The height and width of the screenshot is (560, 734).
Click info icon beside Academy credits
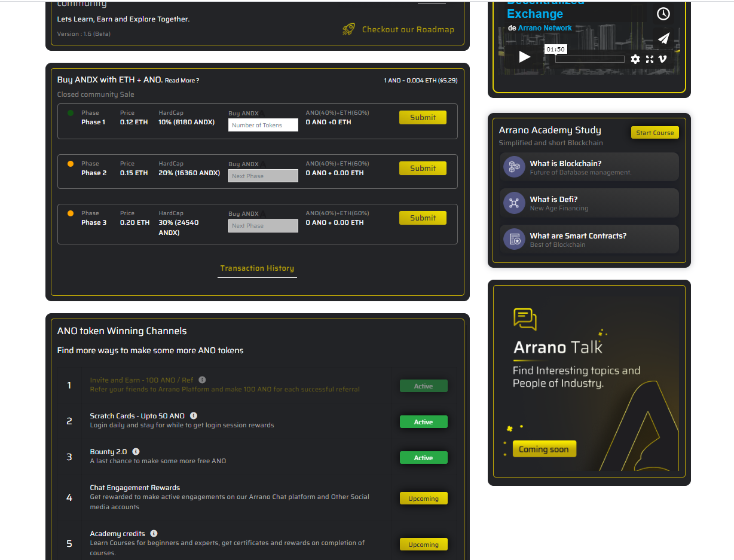pyautogui.click(x=154, y=534)
